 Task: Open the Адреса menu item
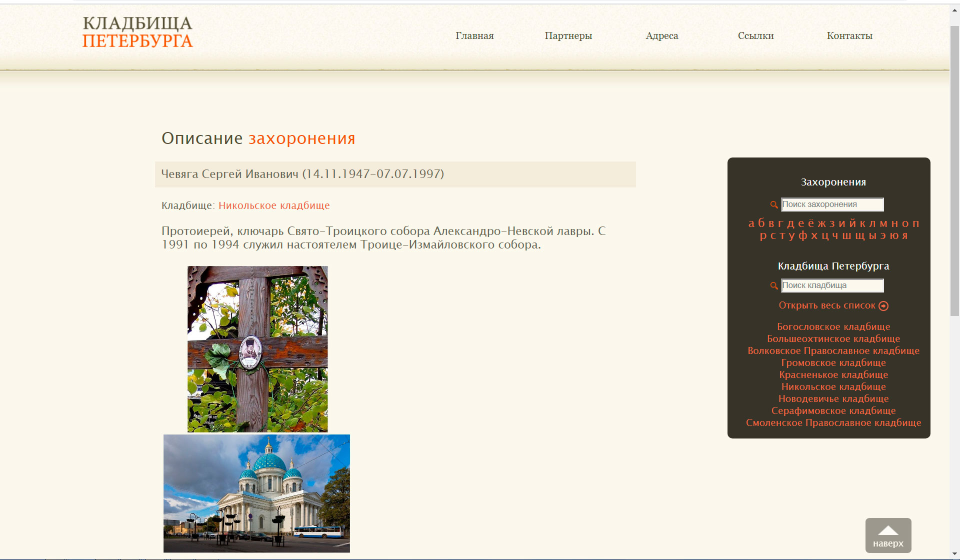pos(662,35)
